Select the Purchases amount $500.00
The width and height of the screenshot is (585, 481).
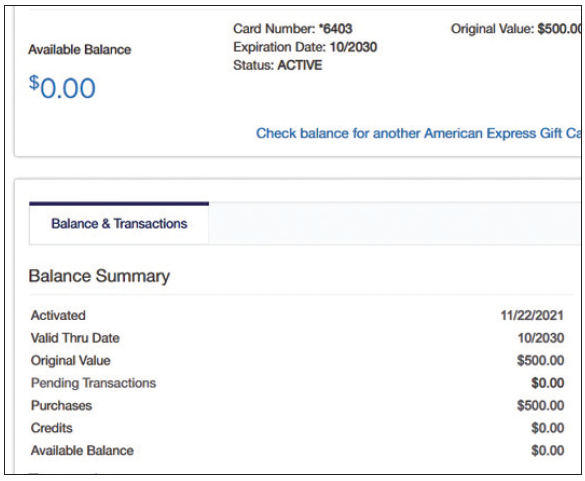[540, 405]
